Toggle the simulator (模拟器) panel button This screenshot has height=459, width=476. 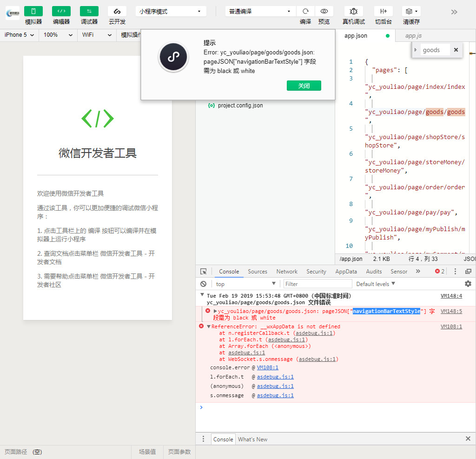(x=33, y=11)
